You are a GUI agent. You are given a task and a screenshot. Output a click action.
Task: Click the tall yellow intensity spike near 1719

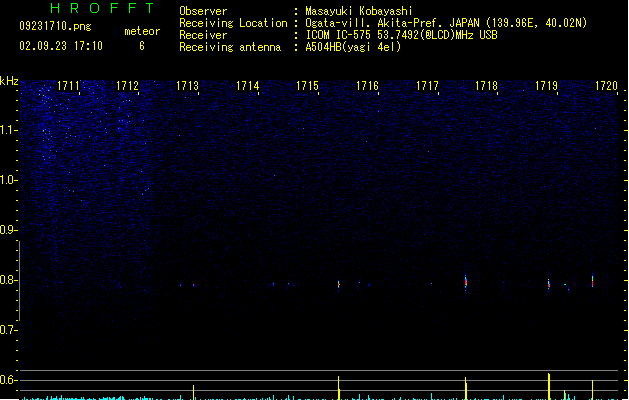549,386
